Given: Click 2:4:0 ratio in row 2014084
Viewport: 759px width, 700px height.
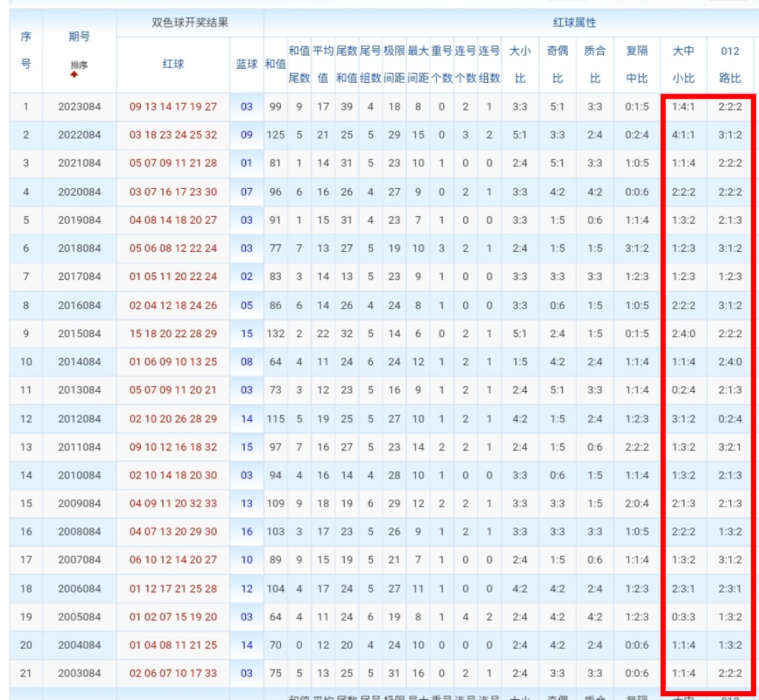Looking at the screenshot, I should coord(730,362).
